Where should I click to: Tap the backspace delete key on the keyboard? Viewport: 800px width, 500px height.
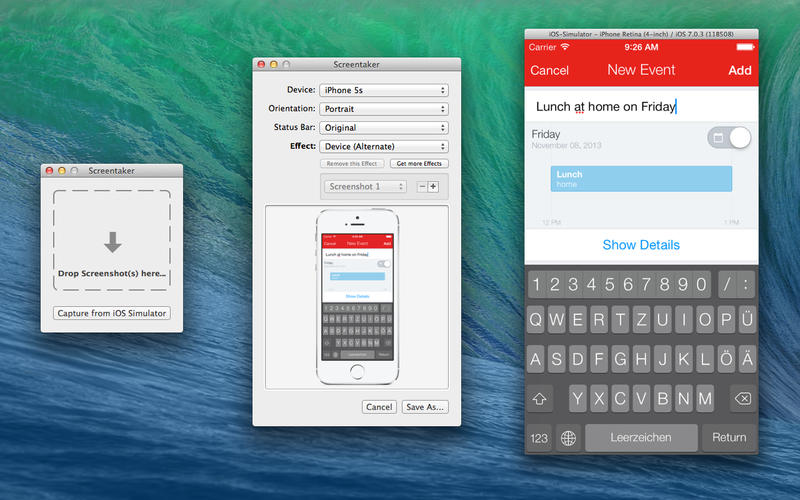(x=743, y=399)
